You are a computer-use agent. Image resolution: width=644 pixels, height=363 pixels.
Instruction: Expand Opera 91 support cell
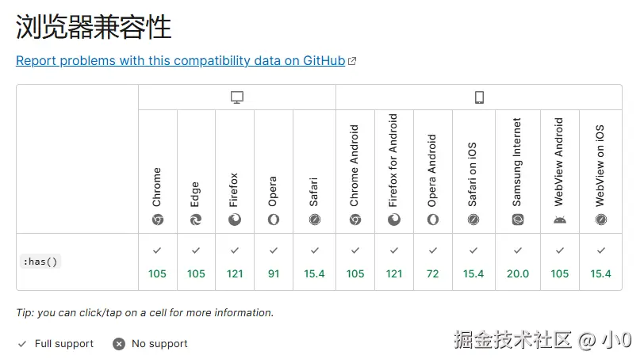(274, 262)
